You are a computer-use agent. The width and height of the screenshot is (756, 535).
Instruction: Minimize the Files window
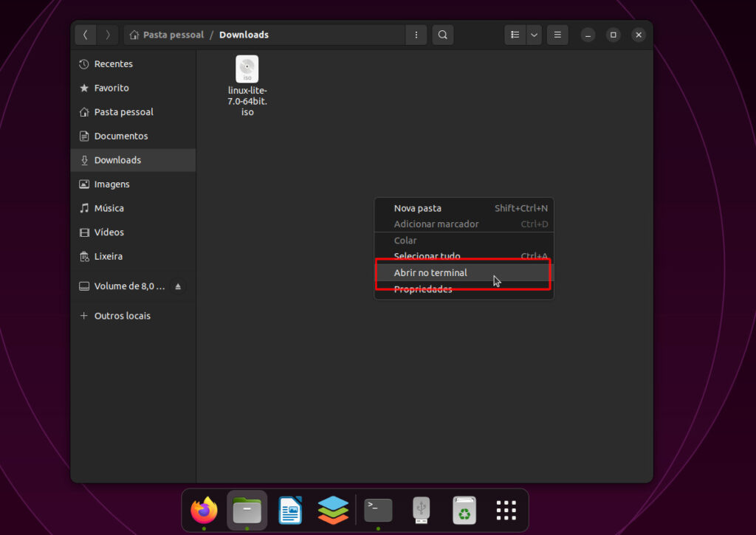click(588, 35)
